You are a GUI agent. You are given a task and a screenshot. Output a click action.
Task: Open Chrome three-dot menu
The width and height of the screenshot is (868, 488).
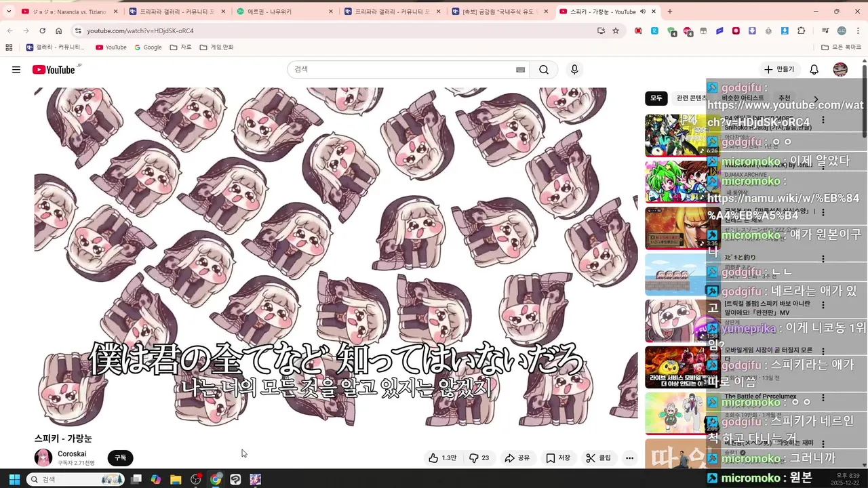point(859,30)
